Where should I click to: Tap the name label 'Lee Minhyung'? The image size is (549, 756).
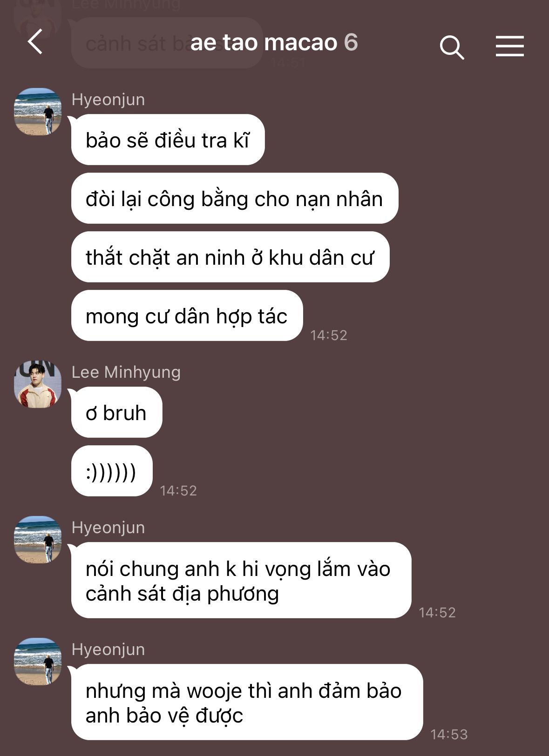126,372
